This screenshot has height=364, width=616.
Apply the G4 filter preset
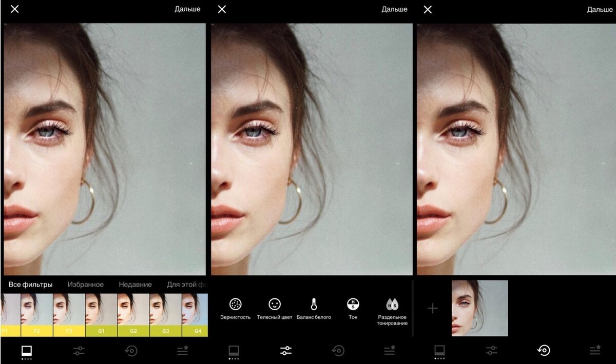[195, 315]
